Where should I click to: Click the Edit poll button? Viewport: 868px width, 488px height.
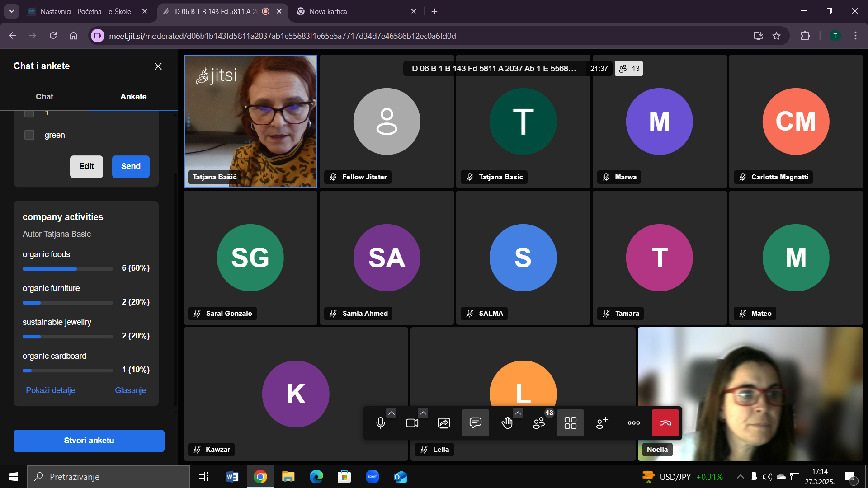click(86, 167)
